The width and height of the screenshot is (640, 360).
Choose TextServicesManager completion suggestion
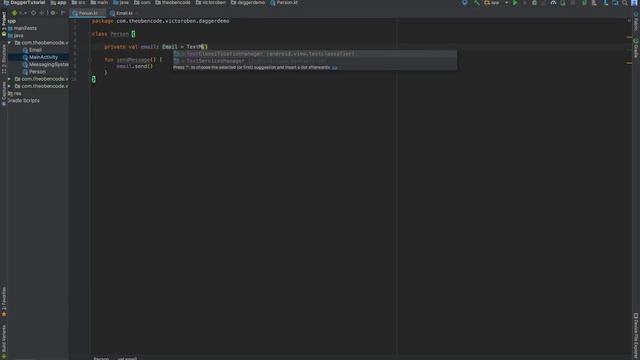pos(315,61)
